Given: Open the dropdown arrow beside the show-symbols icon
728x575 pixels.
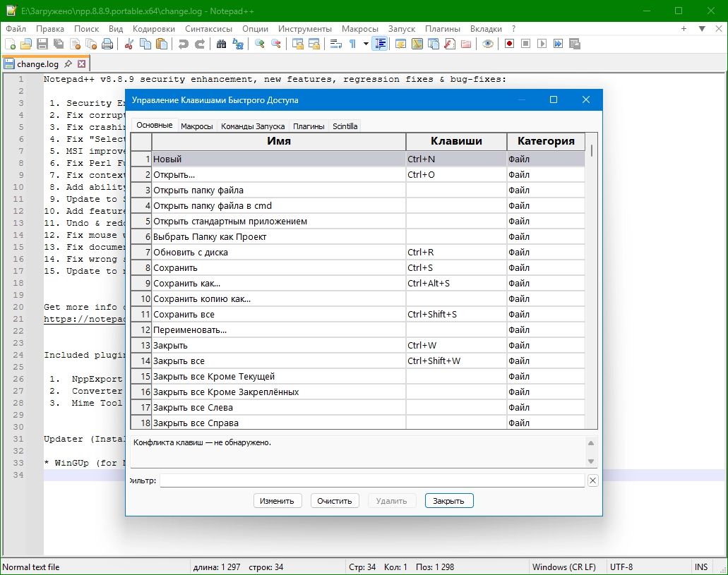Looking at the screenshot, I should tap(366, 44).
